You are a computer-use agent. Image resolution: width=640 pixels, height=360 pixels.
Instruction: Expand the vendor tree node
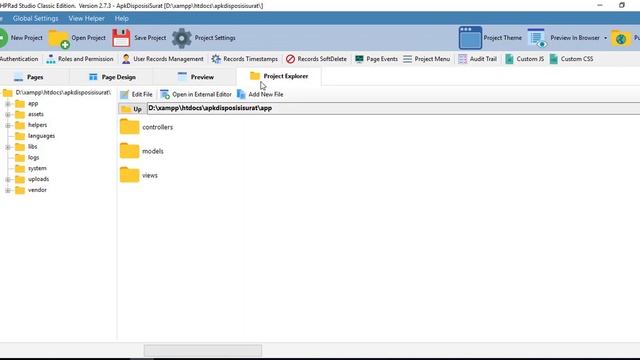click(x=8, y=190)
